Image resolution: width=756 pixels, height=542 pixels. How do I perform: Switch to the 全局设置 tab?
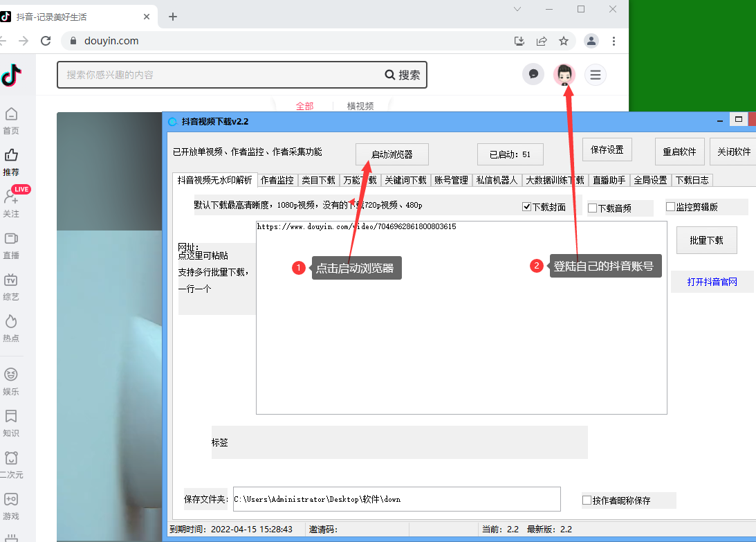[650, 180]
